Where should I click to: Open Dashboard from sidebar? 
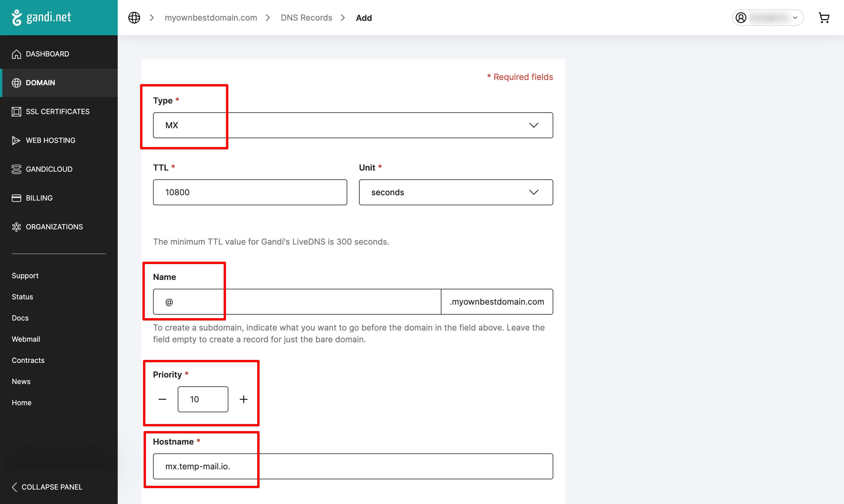[x=47, y=54]
